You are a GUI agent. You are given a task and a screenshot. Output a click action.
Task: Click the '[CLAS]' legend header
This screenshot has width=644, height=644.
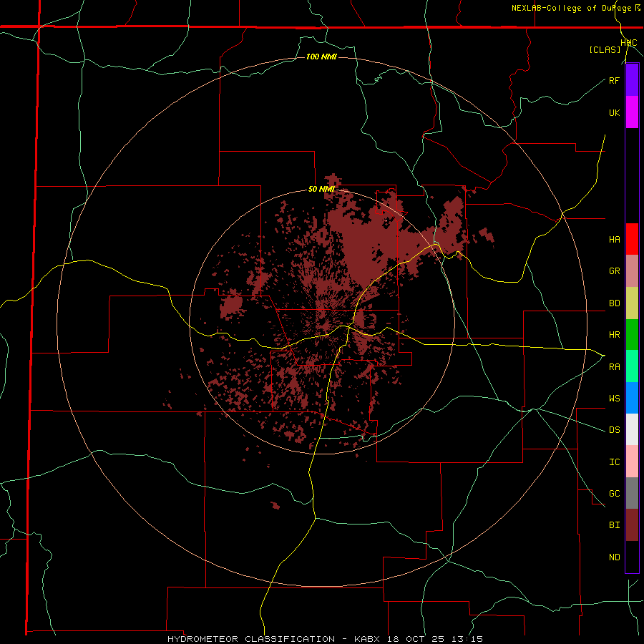[605, 49]
